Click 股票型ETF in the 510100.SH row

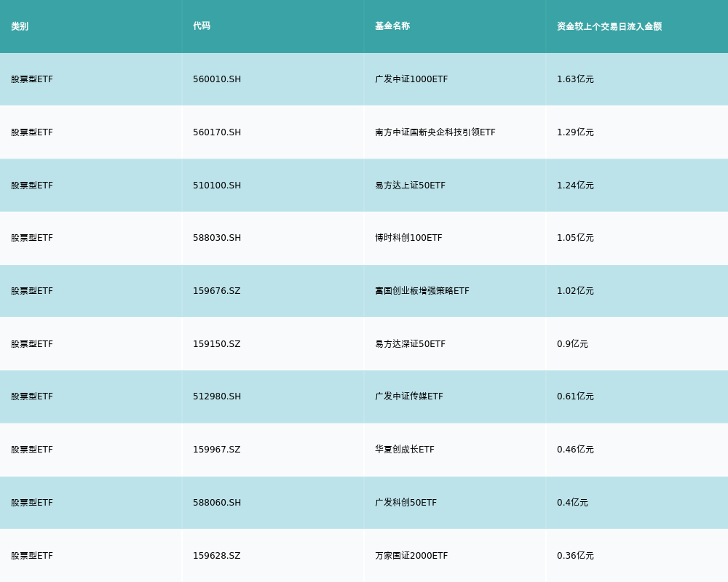point(32,186)
